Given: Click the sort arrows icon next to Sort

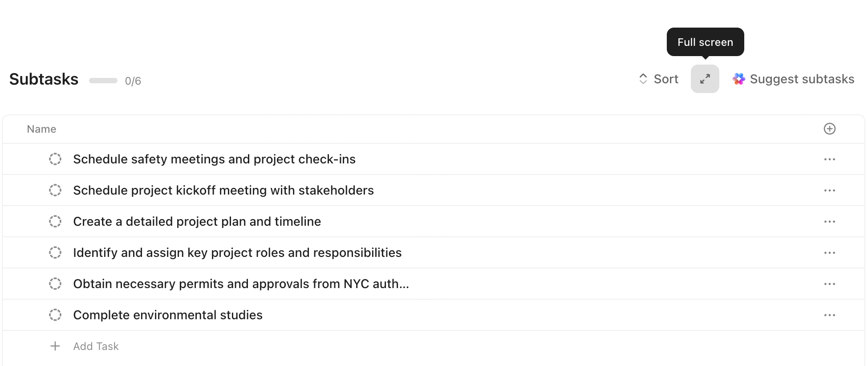Looking at the screenshot, I should tap(643, 78).
